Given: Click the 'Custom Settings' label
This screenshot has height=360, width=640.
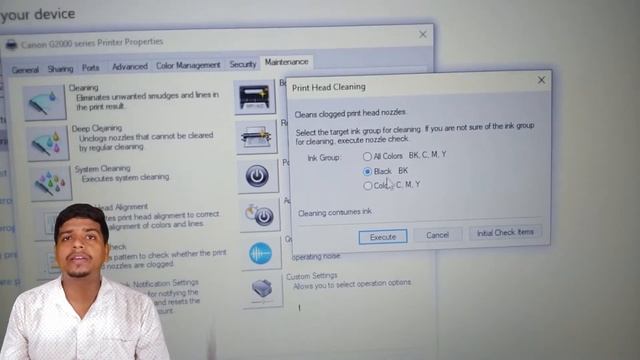Looking at the screenshot, I should click(x=312, y=276).
